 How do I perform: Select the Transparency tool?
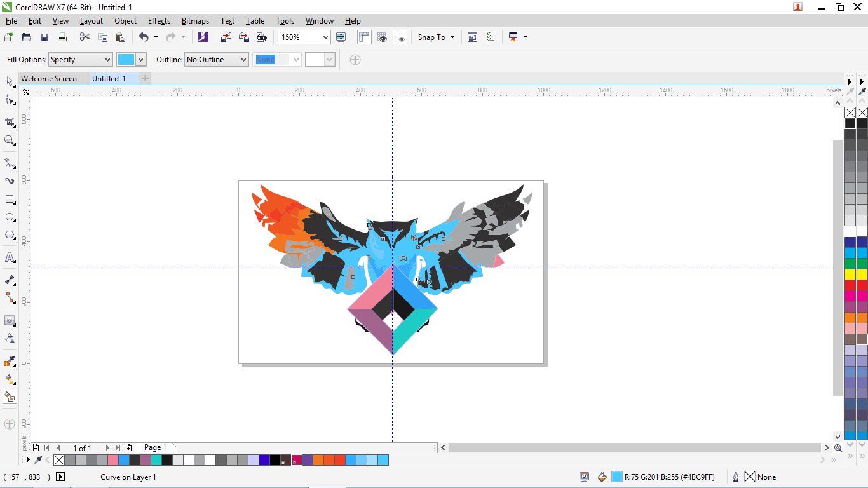(10, 339)
